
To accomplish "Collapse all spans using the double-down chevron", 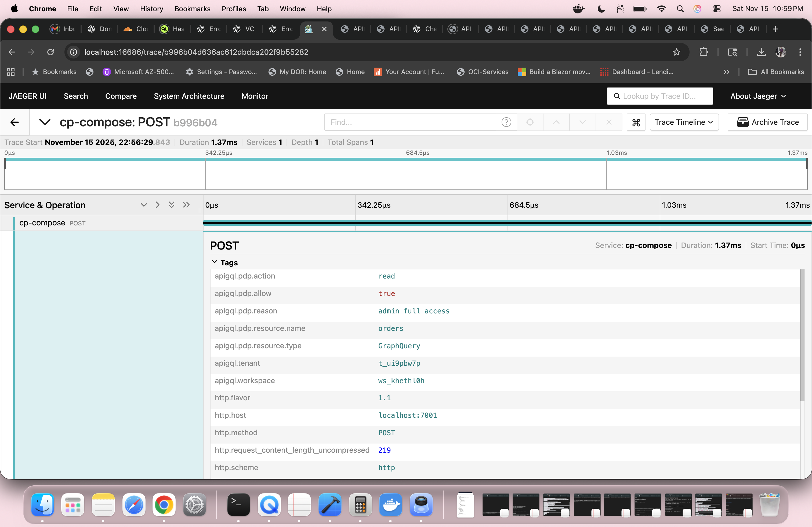I will [172, 205].
